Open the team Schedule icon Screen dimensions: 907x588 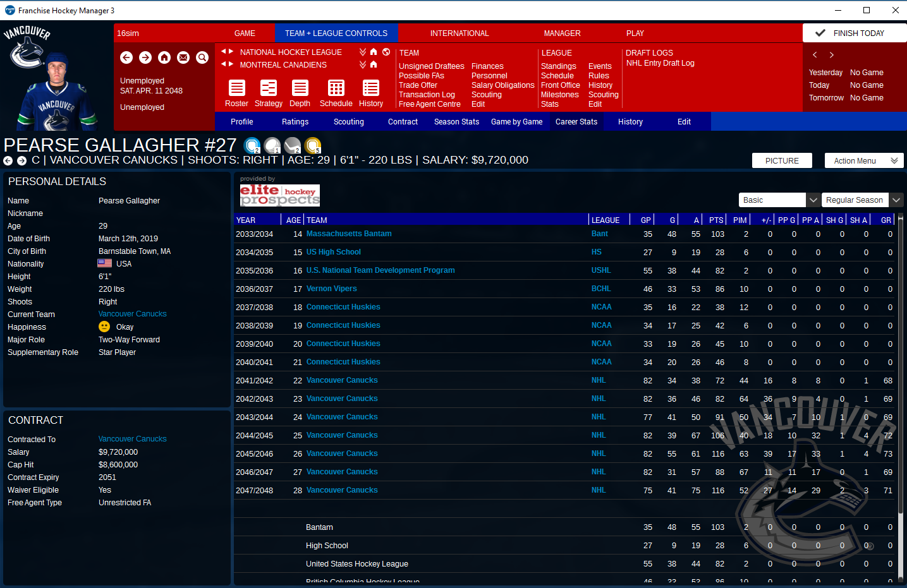click(x=336, y=88)
